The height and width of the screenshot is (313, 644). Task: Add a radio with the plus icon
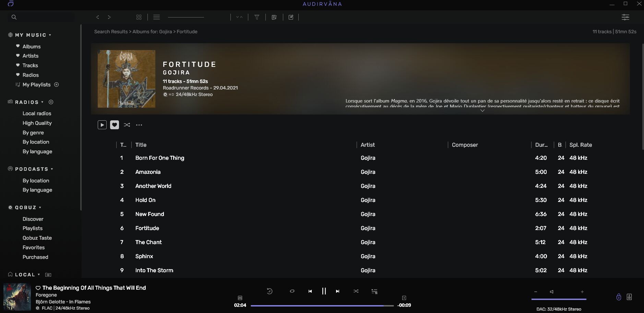(51, 102)
